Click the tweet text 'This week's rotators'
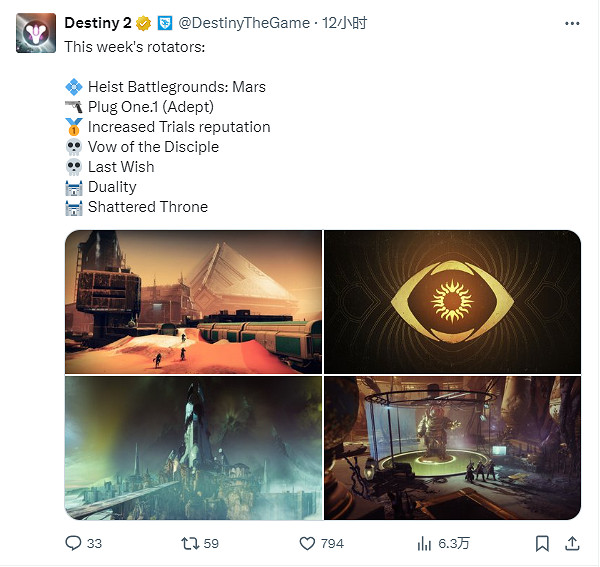 pos(135,47)
